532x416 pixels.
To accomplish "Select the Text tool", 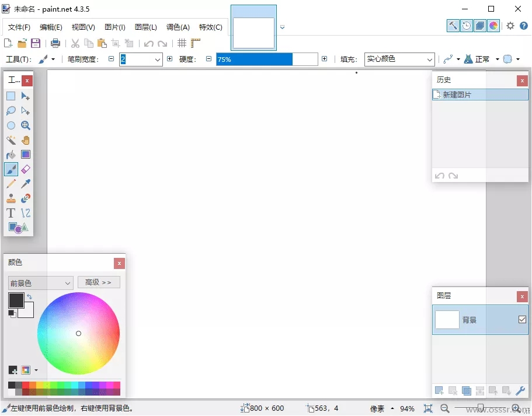I will [11, 213].
